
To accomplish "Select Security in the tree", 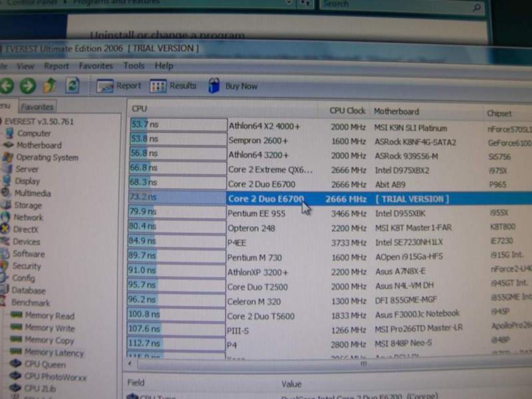I will pos(27,266).
